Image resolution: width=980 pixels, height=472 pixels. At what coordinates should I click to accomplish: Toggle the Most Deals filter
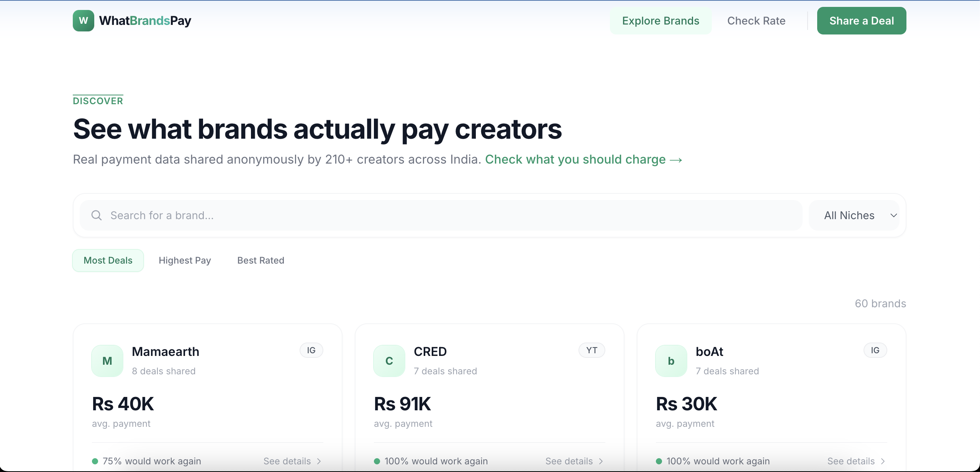pos(108,260)
